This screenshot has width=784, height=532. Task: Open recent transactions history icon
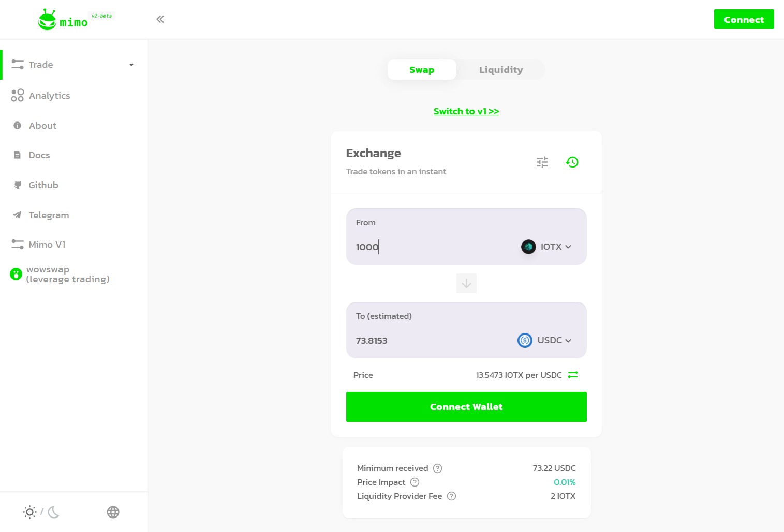tap(572, 162)
